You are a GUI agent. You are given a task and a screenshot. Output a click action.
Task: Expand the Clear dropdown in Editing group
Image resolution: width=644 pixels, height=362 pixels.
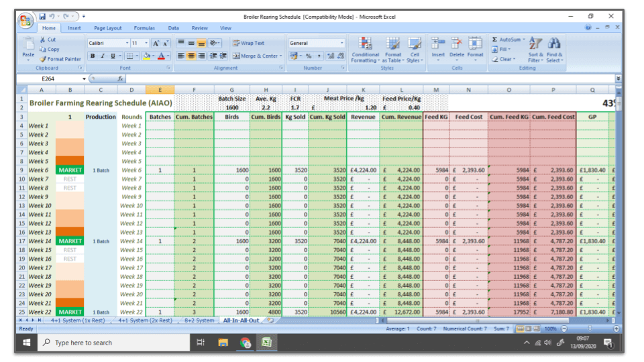515,59
